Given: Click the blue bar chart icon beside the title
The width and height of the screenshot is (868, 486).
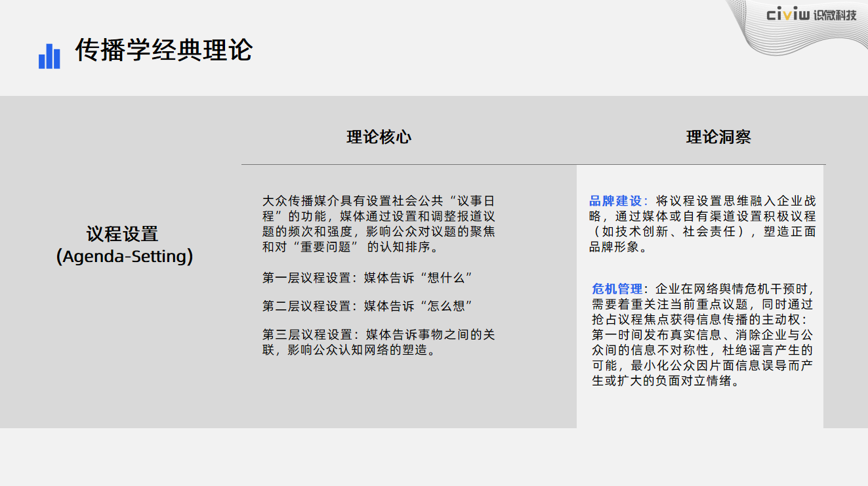Looking at the screenshot, I should pos(49,56).
